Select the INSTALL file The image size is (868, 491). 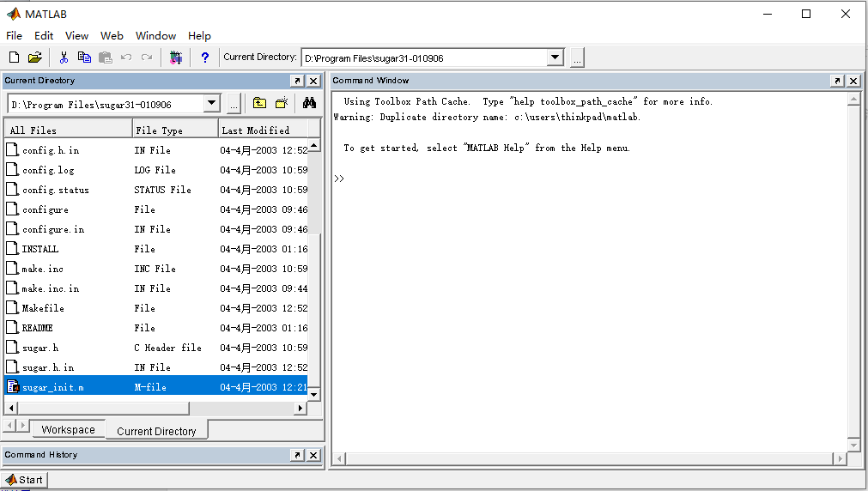pos(156,249)
